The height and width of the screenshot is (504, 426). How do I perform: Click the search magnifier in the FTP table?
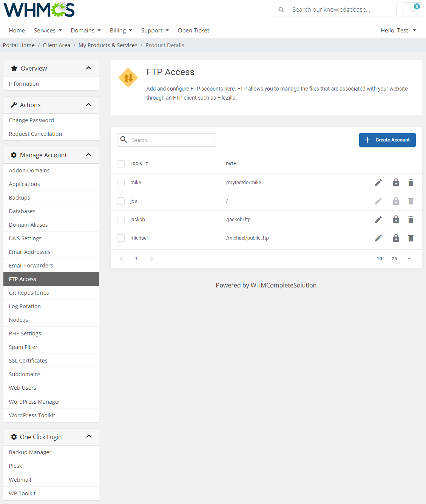coord(123,140)
